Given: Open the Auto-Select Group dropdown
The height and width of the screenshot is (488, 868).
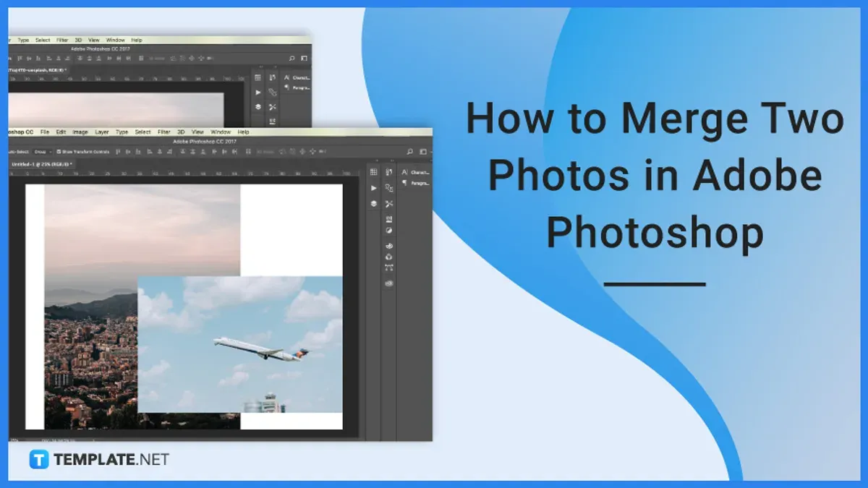Looking at the screenshot, I should pos(43,151).
